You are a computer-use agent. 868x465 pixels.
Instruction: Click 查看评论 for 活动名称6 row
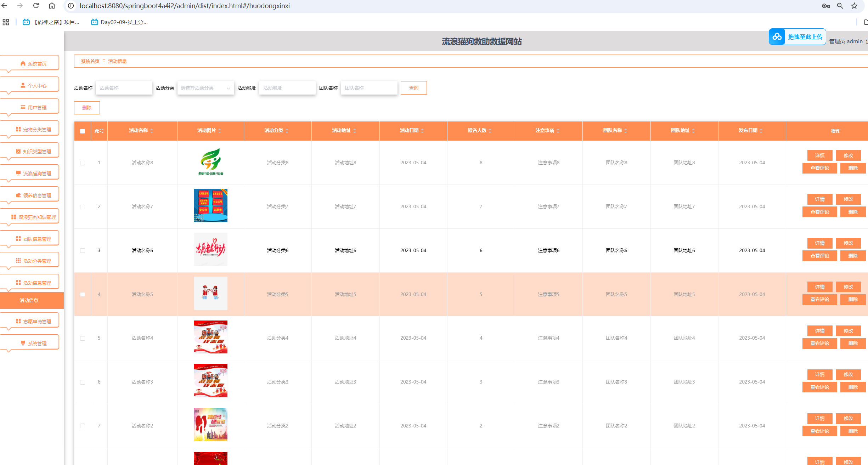click(x=820, y=256)
